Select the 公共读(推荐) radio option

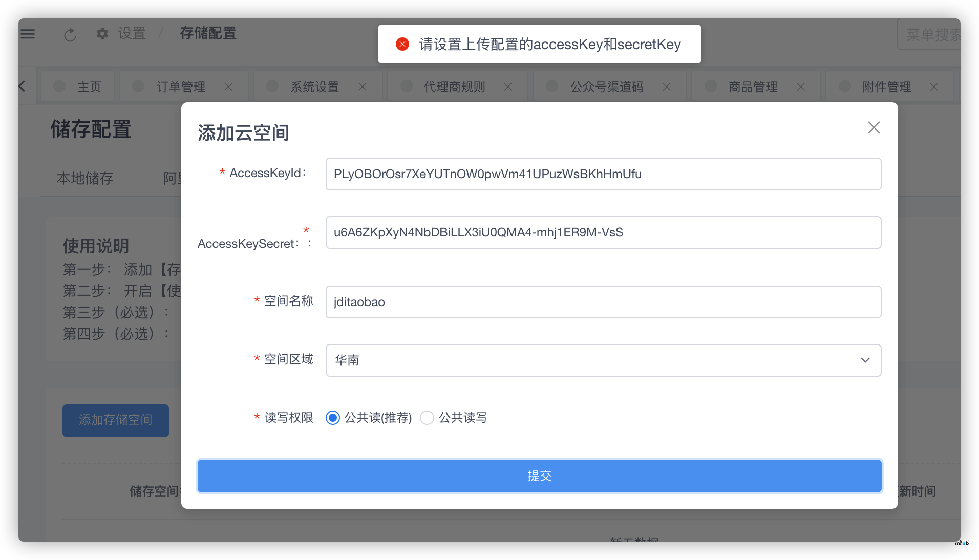point(333,418)
